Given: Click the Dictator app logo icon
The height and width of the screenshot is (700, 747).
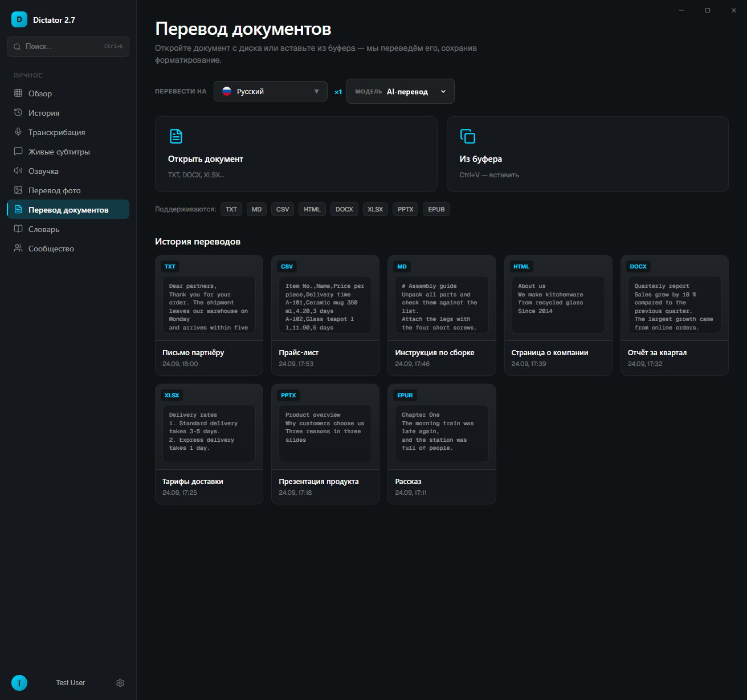Looking at the screenshot, I should click(x=19, y=19).
